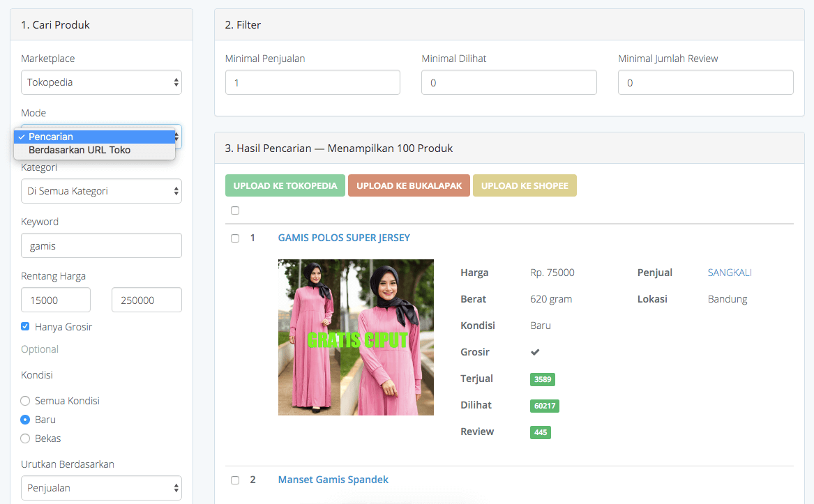
Task: Choose the Bekas condition radio button
Action: [x=25, y=438]
